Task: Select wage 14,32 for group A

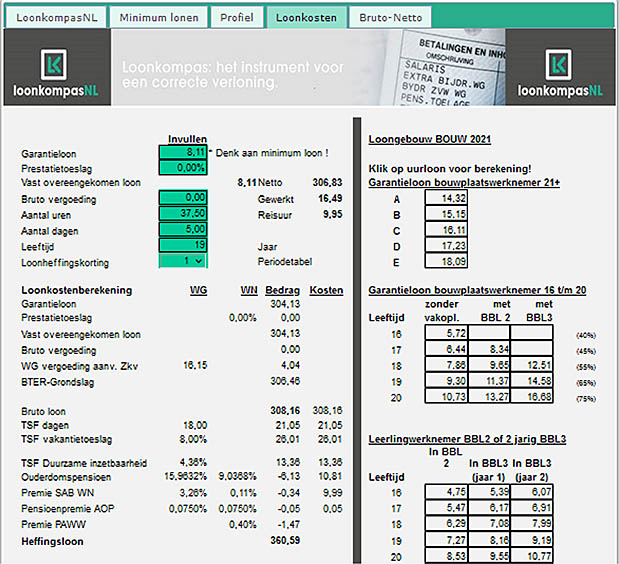Action: [446, 198]
